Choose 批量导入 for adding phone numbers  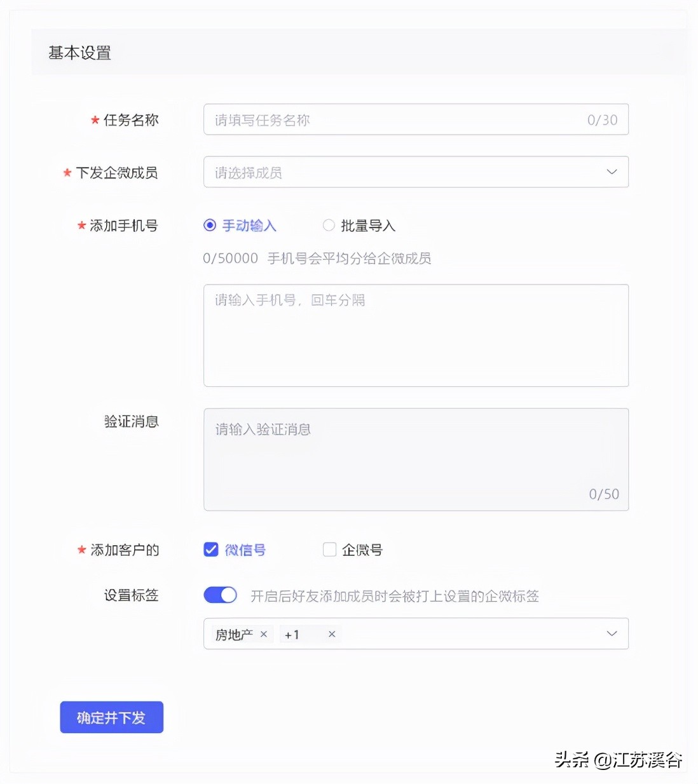[329, 225]
